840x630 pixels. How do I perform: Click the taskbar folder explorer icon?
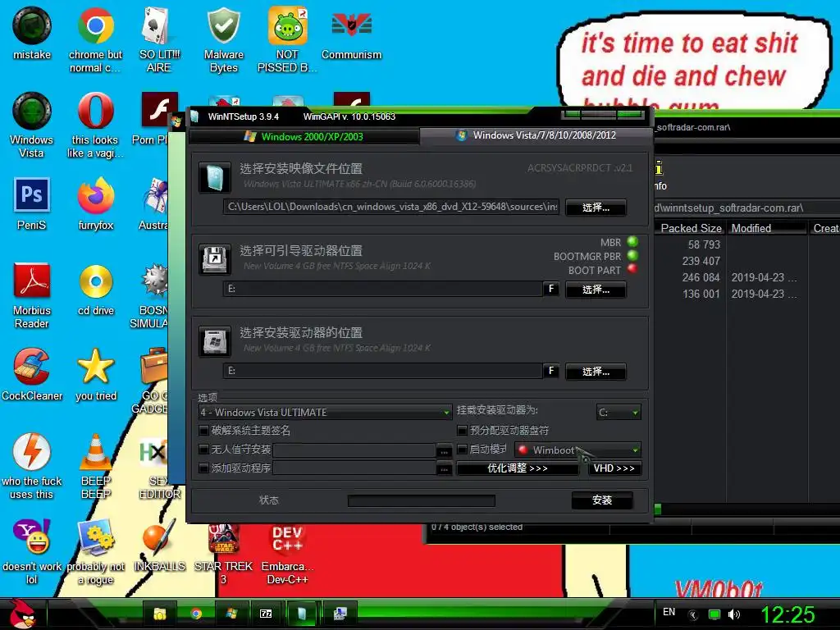pos(160,614)
